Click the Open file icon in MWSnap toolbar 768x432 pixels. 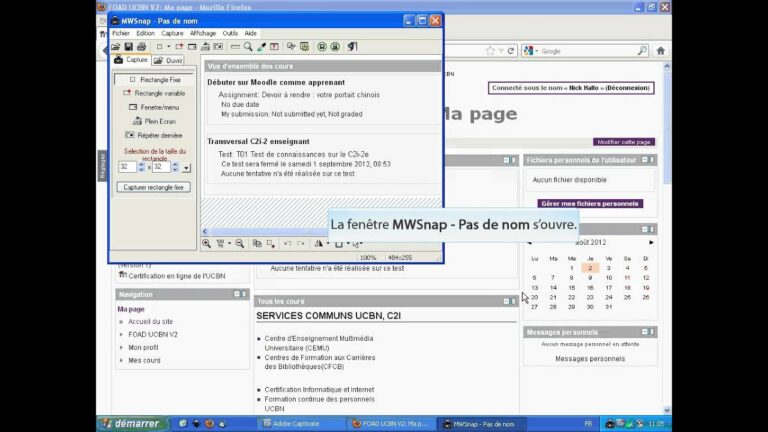coord(116,47)
